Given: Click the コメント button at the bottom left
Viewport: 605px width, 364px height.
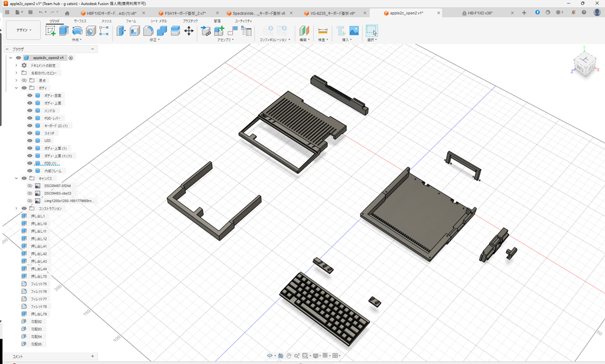Looking at the screenshot, I should 16,356.
